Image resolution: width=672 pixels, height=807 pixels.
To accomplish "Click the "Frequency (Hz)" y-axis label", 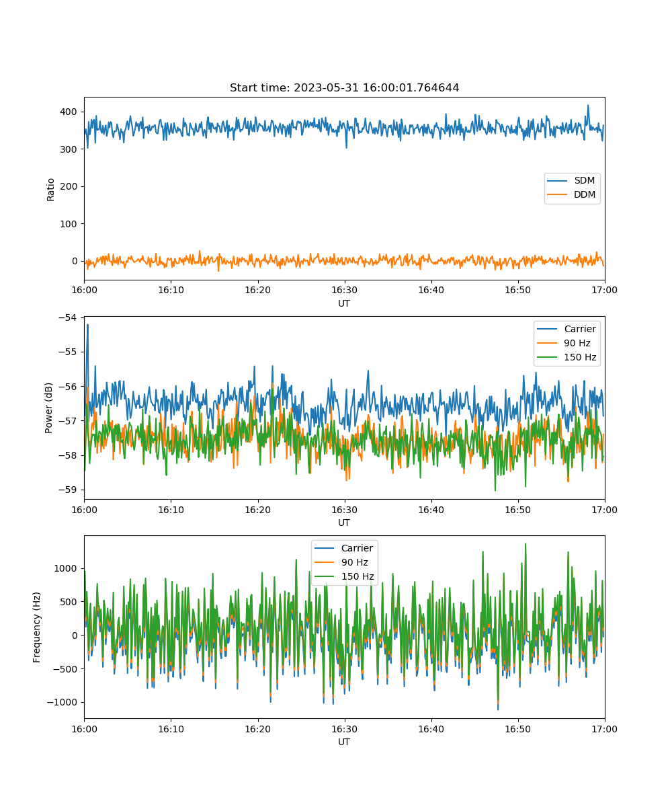I will (37, 627).
